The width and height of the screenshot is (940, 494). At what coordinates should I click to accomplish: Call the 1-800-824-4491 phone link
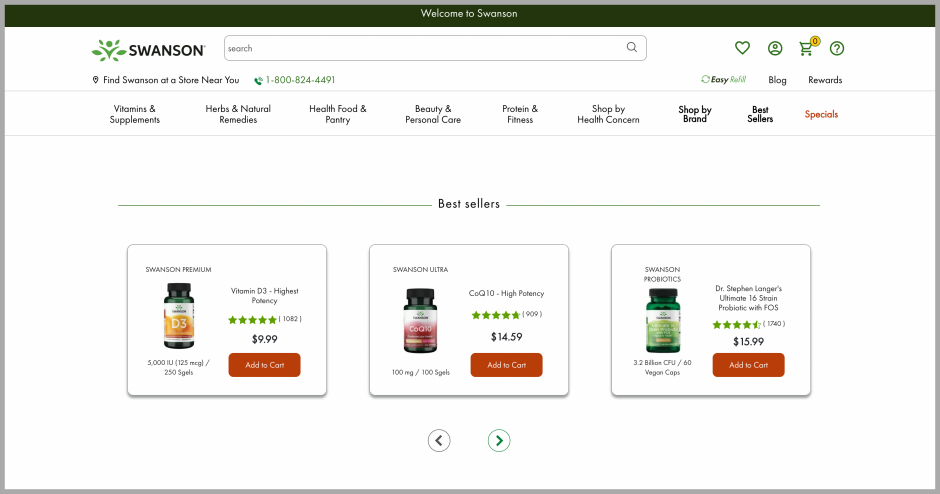300,80
